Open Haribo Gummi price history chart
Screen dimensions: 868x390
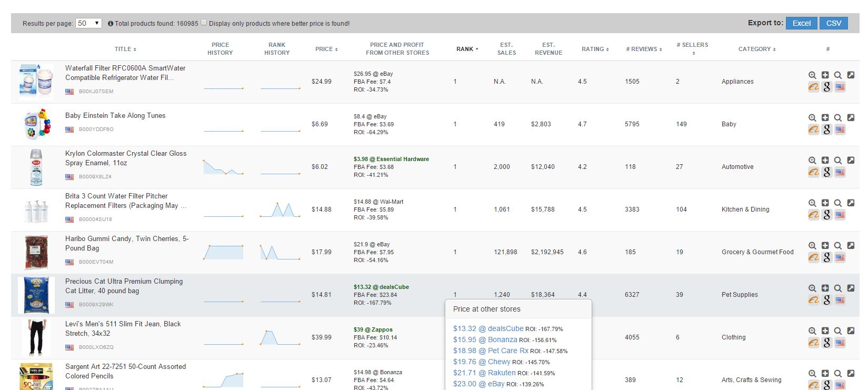point(223,252)
